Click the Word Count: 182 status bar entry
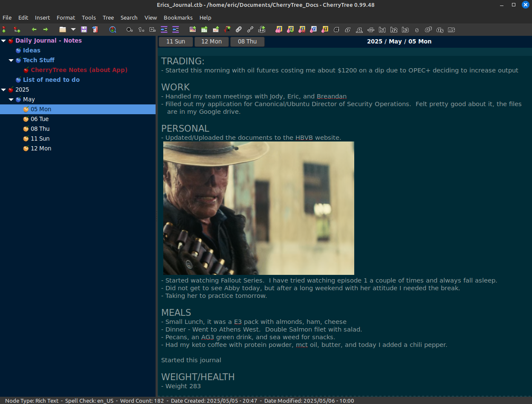Image resolution: width=532 pixels, height=404 pixels. (x=142, y=401)
